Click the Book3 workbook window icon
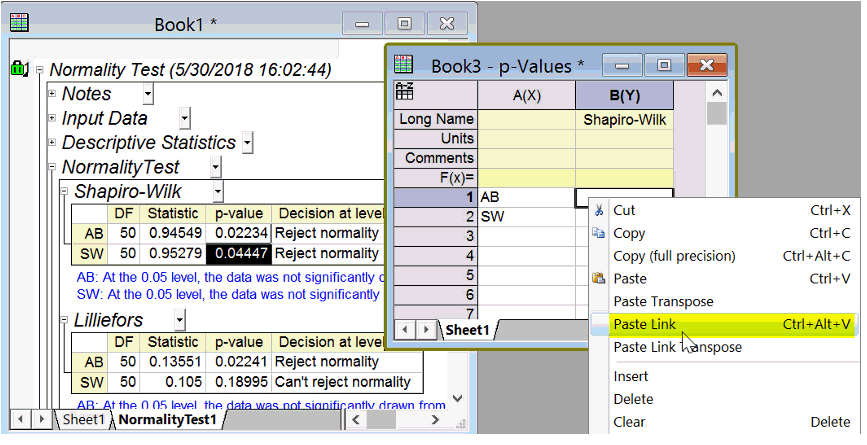 (403, 64)
